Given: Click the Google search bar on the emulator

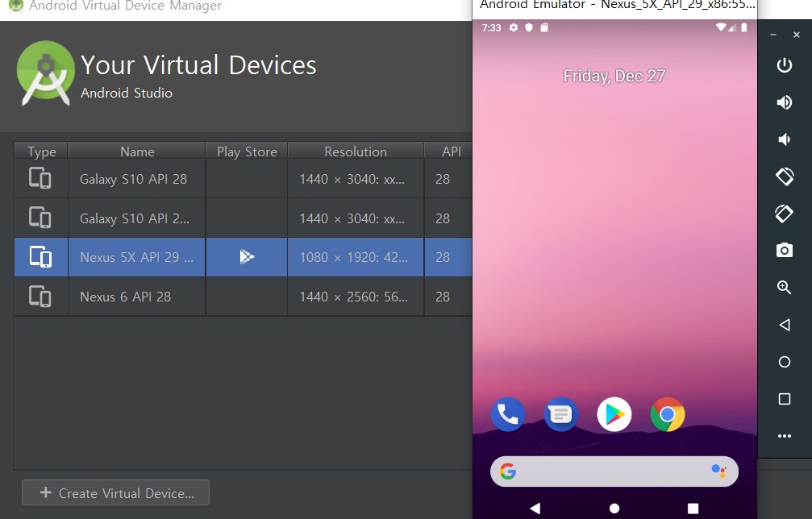Looking at the screenshot, I should 614,471.
